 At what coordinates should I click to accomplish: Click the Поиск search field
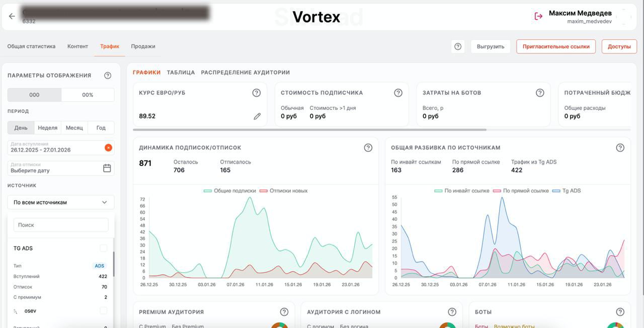pos(60,224)
